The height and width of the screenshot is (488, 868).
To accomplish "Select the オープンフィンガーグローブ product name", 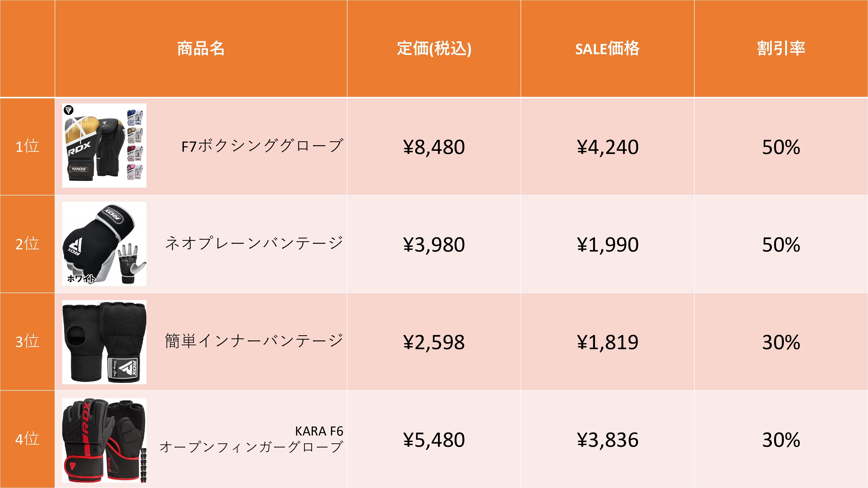I will 251,447.
